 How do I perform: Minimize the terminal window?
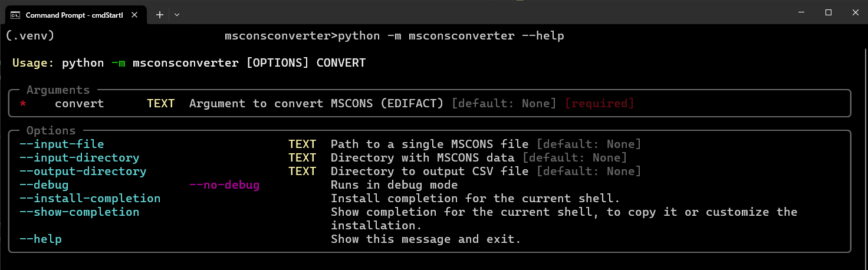point(800,12)
